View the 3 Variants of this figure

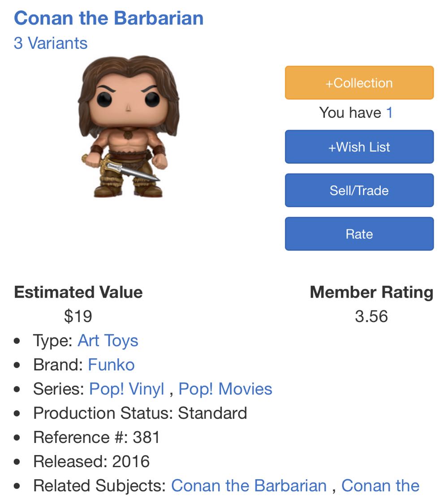(x=51, y=43)
